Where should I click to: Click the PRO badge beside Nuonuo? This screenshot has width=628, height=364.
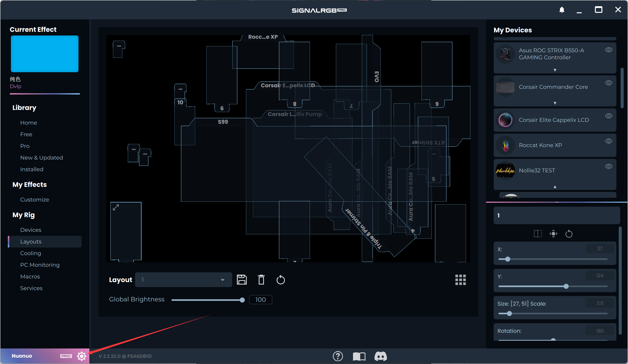coord(66,356)
